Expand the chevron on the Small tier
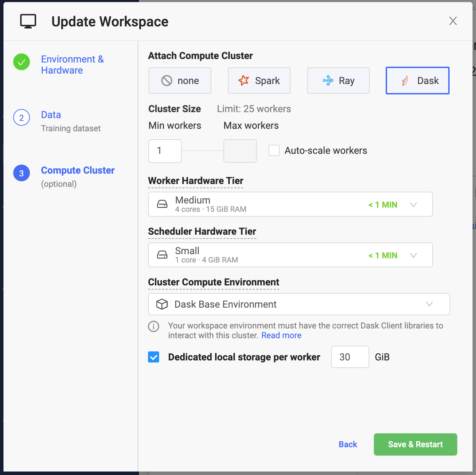 coord(413,255)
